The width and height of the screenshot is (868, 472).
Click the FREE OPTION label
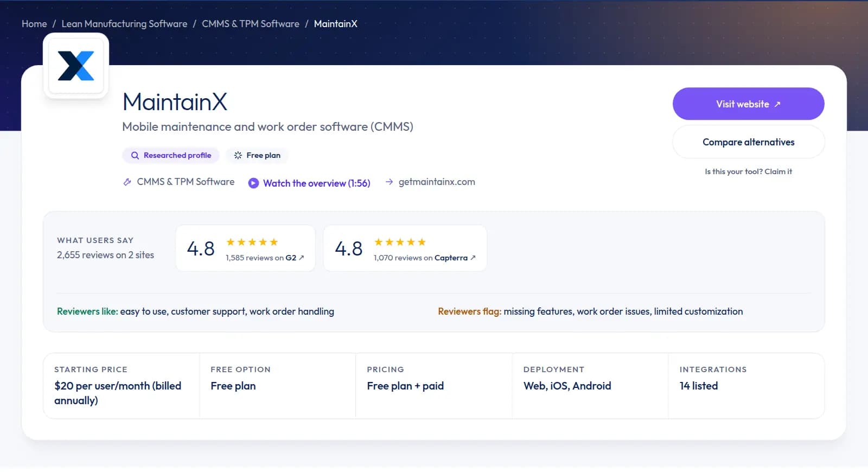click(240, 369)
